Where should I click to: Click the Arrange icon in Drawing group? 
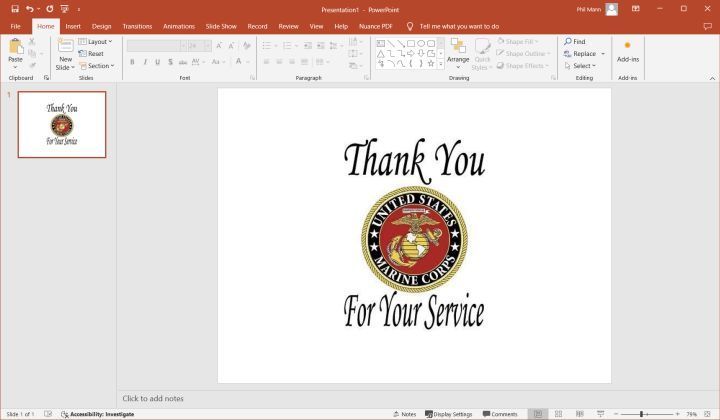pyautogui.click(x=458, y=51)
